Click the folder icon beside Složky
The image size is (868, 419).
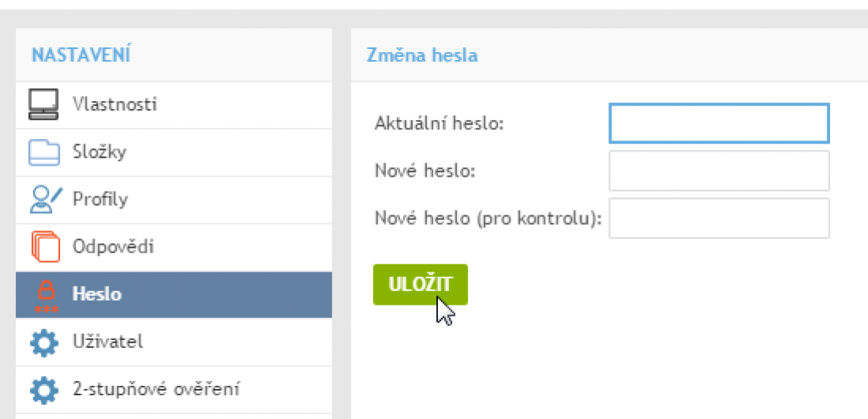point(44,152)
